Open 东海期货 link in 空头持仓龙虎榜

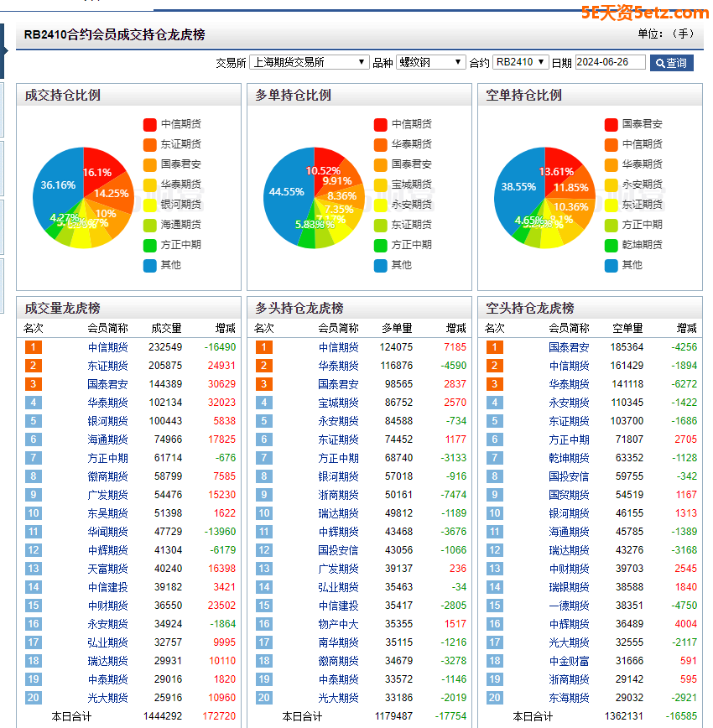pos(569,698)
